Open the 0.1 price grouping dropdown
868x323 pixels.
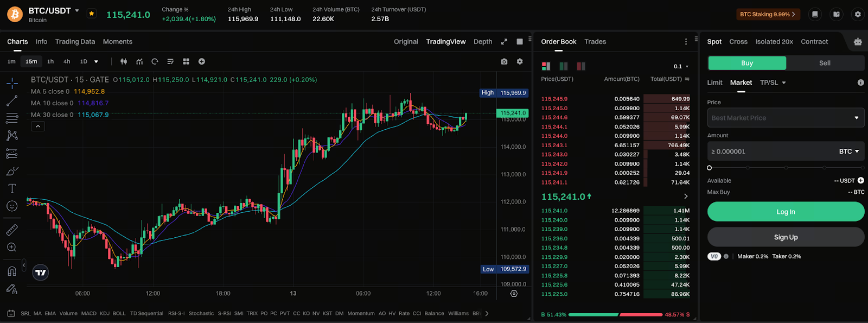681,66
